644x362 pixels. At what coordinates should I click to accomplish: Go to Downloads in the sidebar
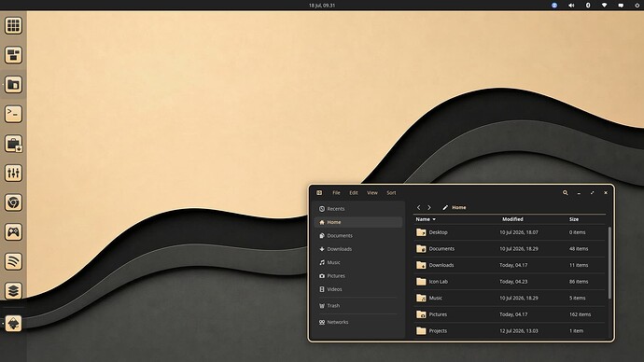[x=358, y=249]
